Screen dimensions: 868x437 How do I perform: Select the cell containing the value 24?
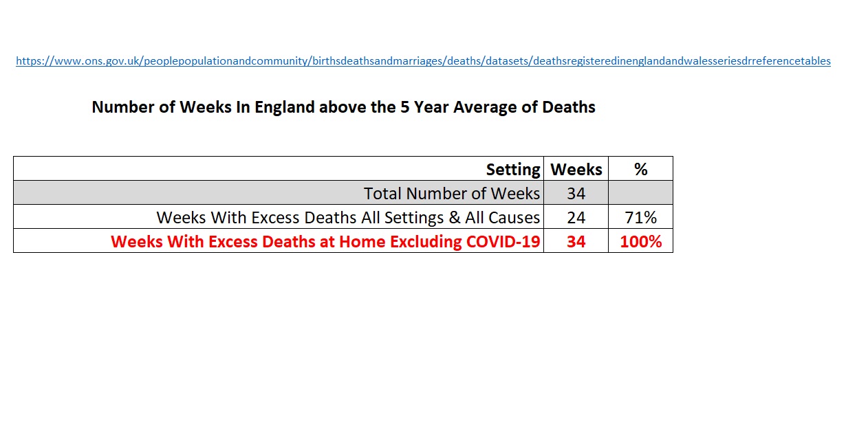576,218
